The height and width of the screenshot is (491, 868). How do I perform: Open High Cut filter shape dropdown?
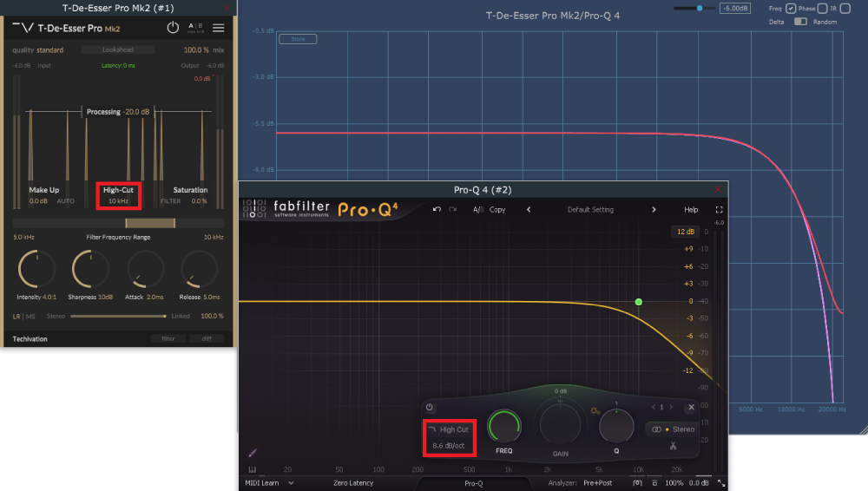(449, 429)
